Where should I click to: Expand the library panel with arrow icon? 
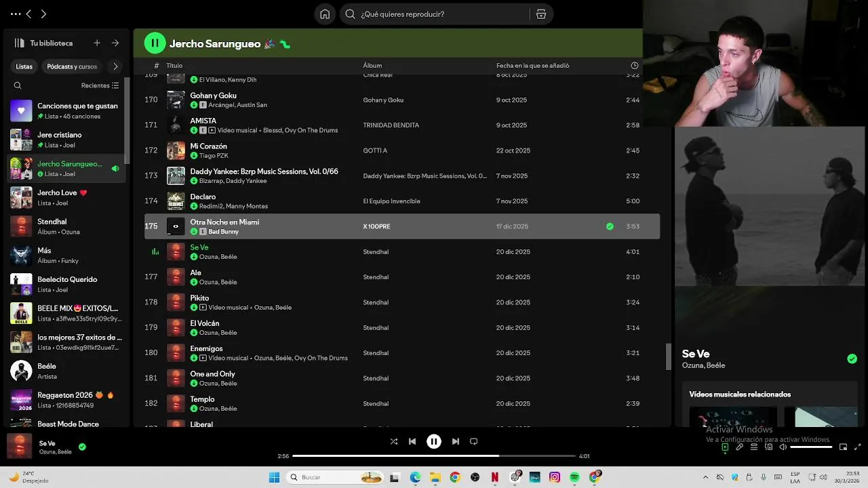(115, 43)
